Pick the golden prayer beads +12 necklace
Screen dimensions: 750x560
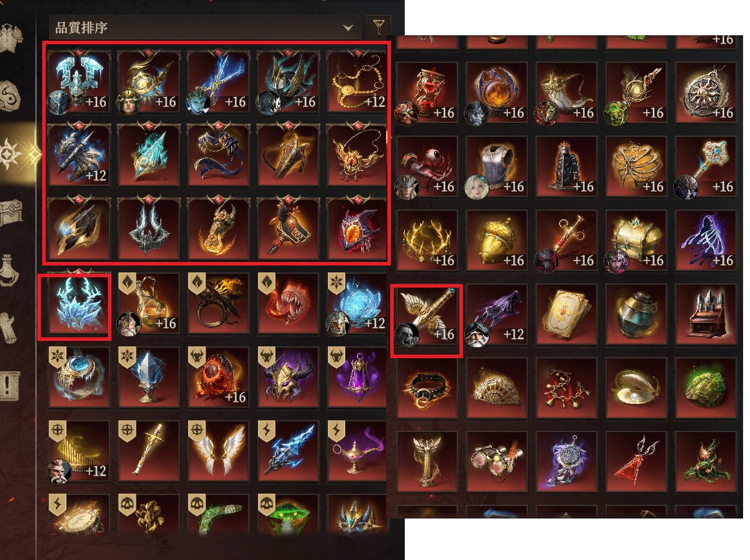click(x=357, y=82)
